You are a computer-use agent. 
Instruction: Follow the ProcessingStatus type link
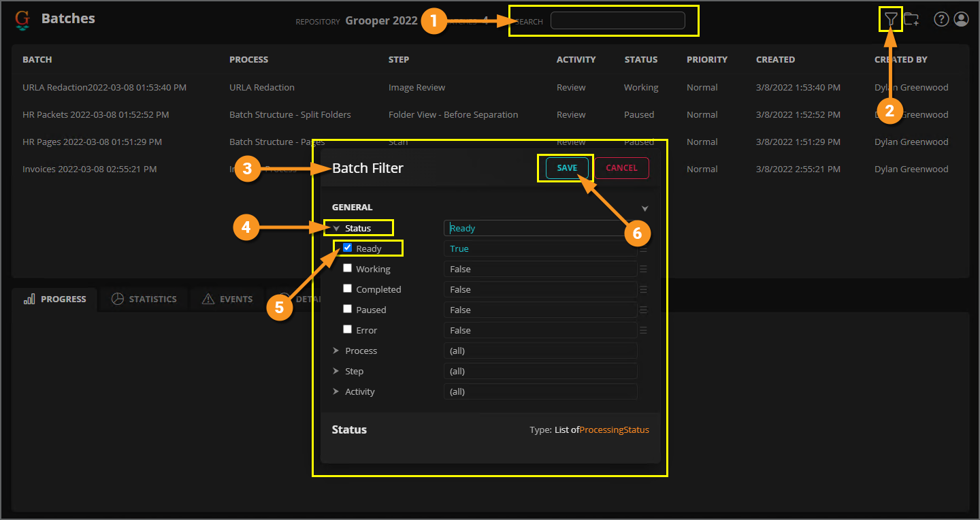click(614, 429)
